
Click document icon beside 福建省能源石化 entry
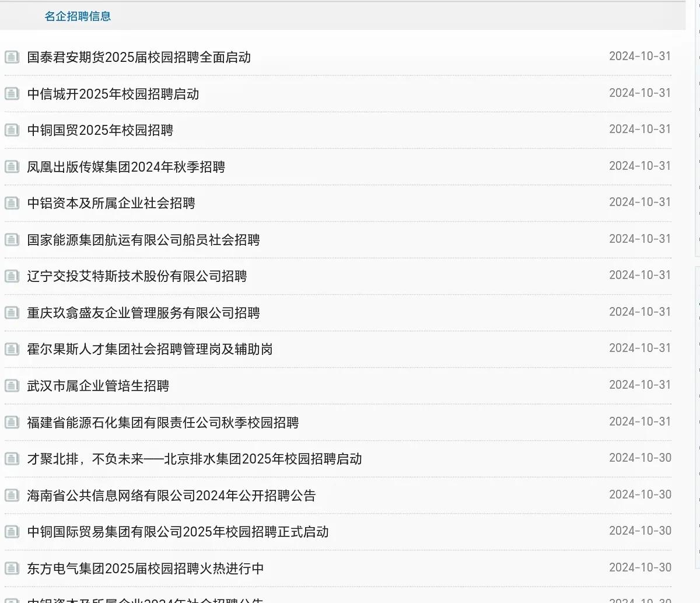[12, 422]
